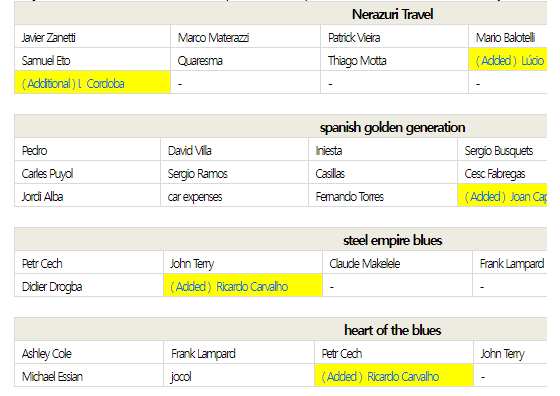
Task: Click Ricardo Carvalho link under steel empire blues
Action: pos(229,287)
